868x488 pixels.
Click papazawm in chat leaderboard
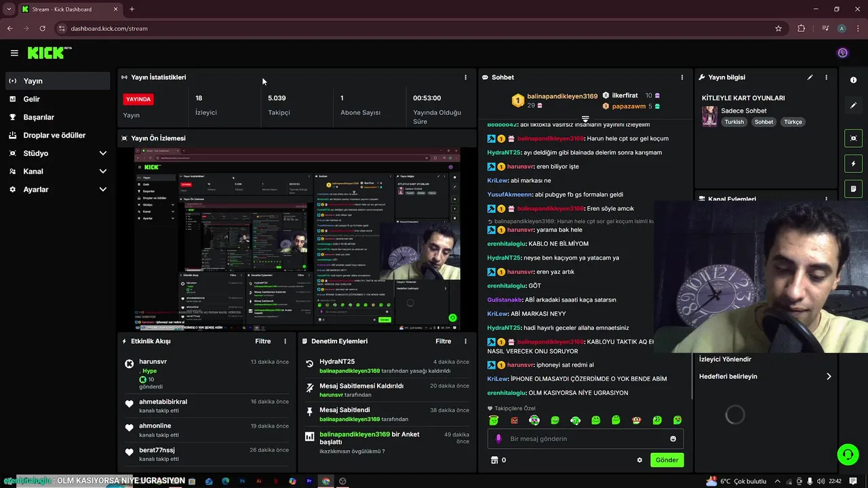pyautogui.click(x=629, y=106)
